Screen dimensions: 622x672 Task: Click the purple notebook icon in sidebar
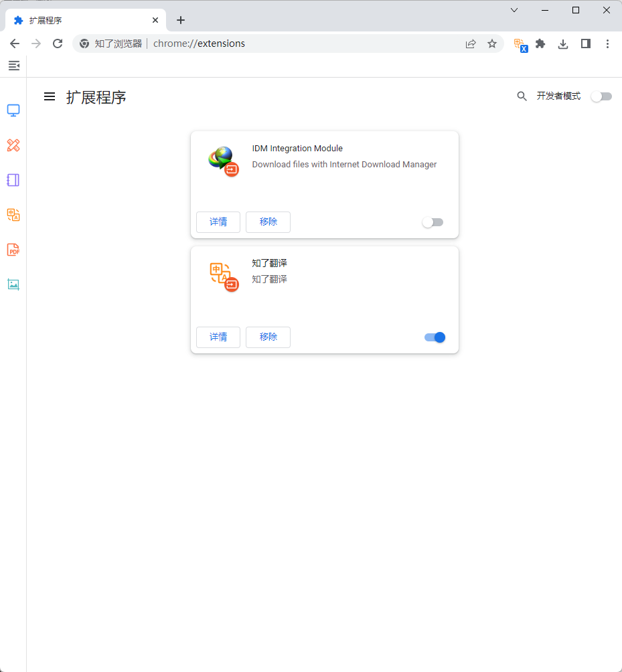coord(13,180)
